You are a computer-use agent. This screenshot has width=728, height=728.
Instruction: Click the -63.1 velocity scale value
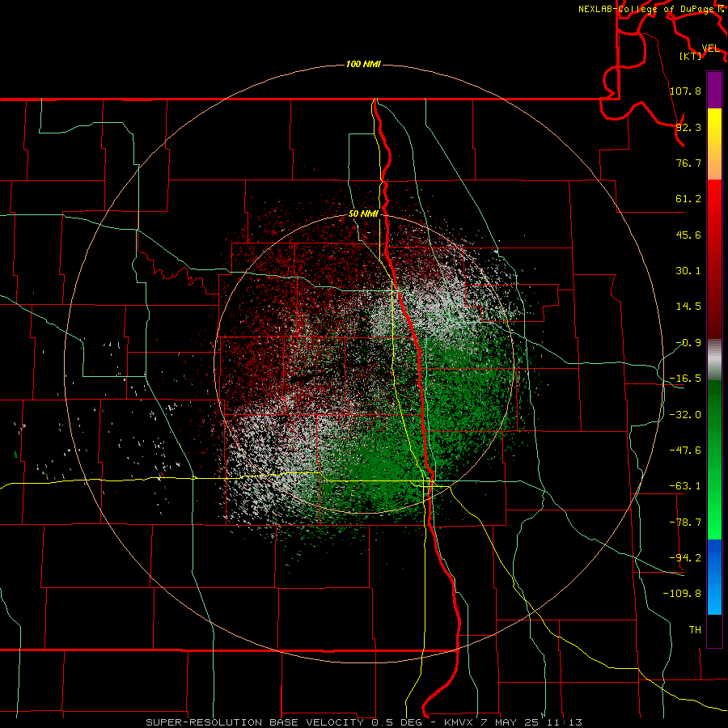pyautogui.click(x=685, y=486)
